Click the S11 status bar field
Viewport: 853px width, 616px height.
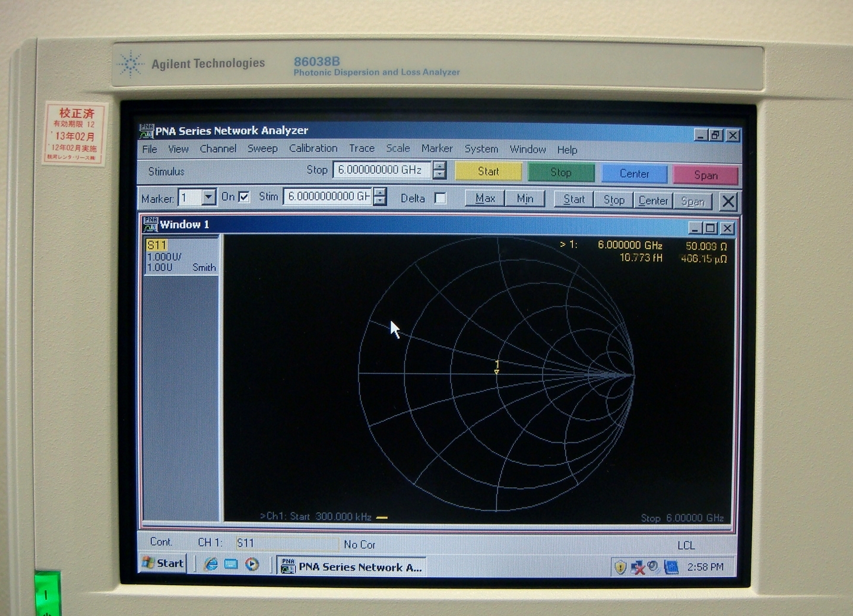coord(287,543)
